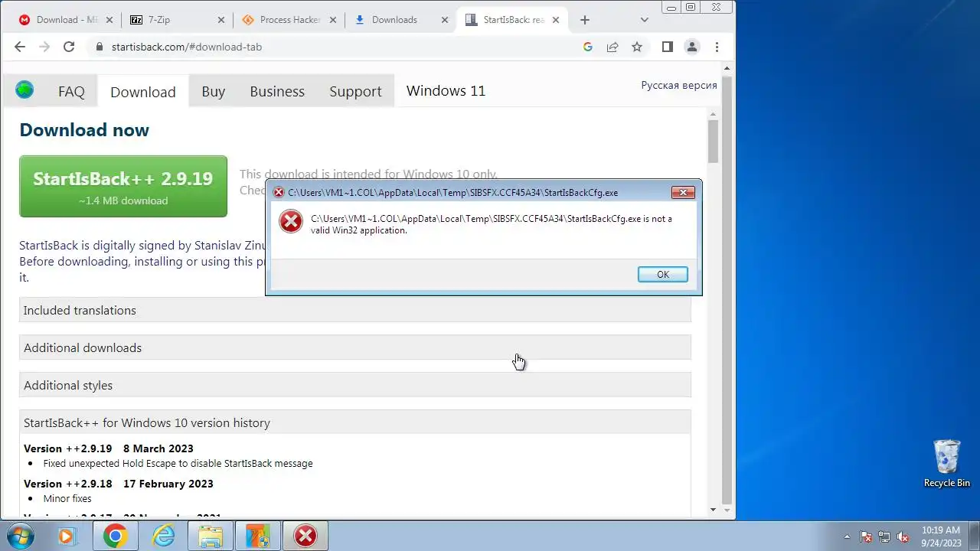Viewport: 980px width, 551px height.
Task: Expand Included translations section
Action: tap(355, 310)
